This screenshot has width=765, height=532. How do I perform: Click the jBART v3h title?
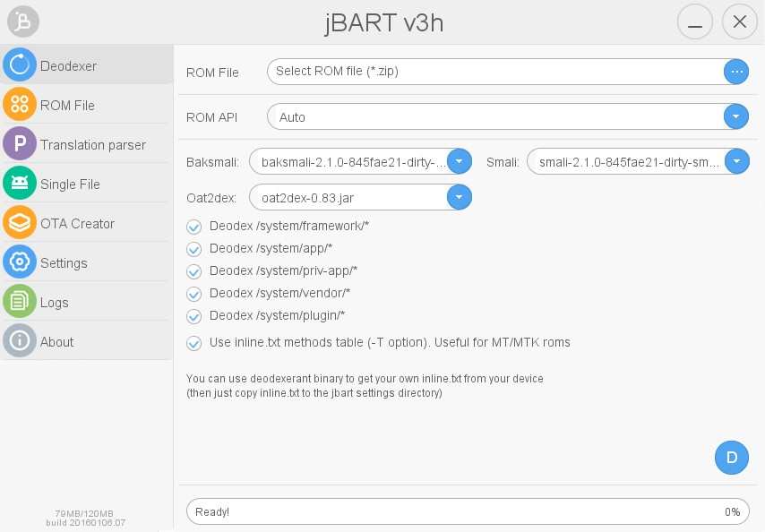click(x=384, y=23)
